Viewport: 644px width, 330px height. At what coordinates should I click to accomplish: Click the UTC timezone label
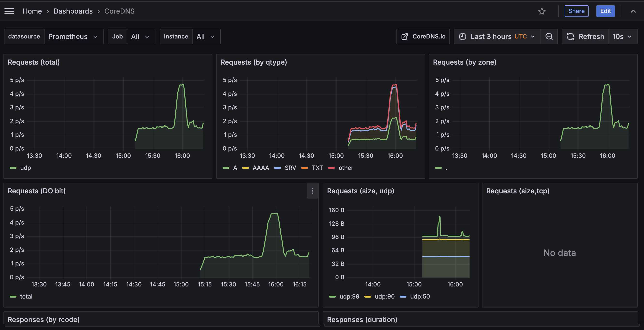(x=521, y=37)
